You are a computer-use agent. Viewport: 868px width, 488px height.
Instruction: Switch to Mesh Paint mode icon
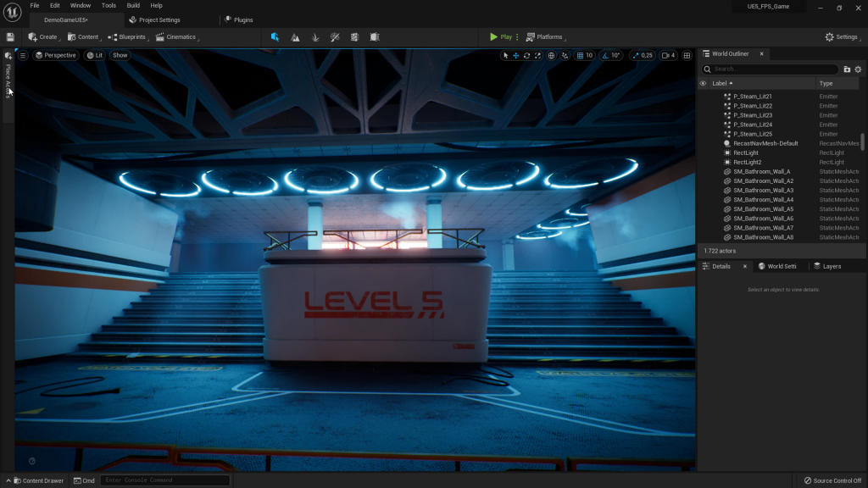tap(335, 37)
